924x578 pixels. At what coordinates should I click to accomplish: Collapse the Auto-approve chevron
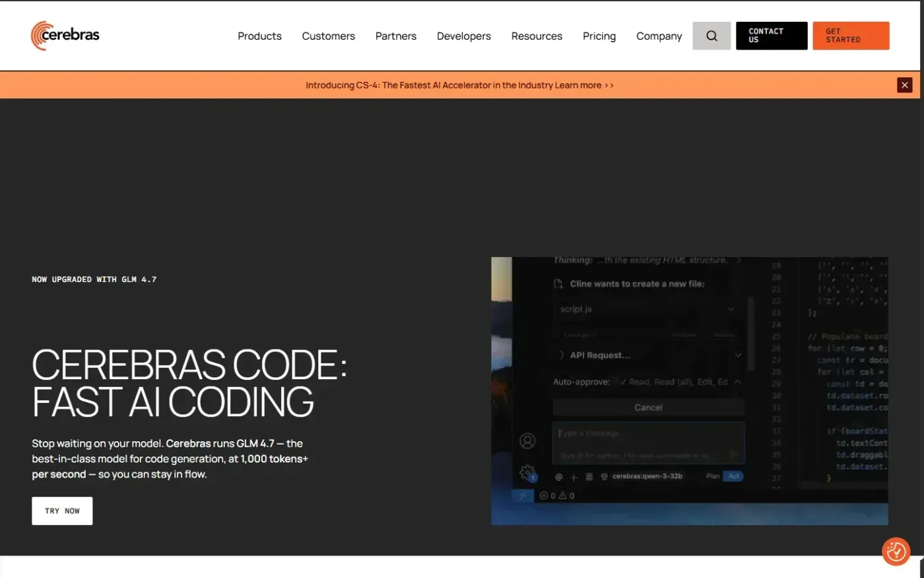pos(737,382)
